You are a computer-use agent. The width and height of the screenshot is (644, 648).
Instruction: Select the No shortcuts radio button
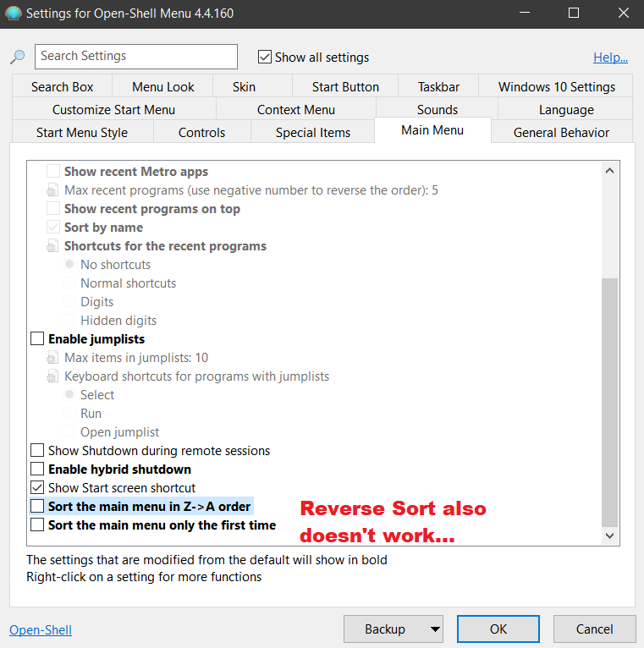69,264
